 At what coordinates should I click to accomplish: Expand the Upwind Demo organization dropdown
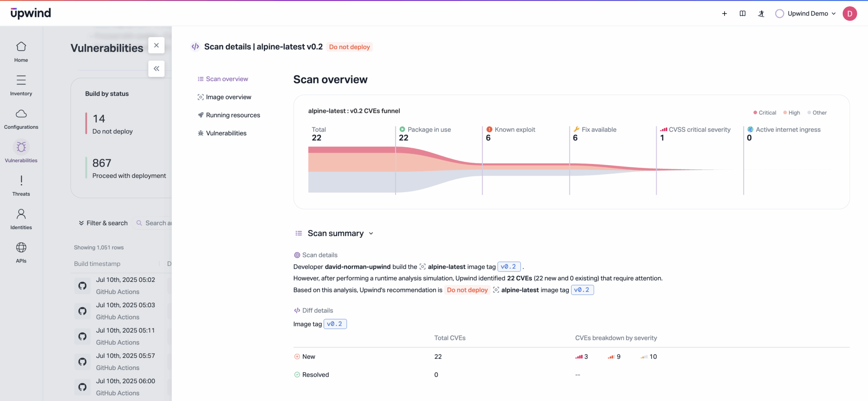pyautogui.click(x=806, y=14)
